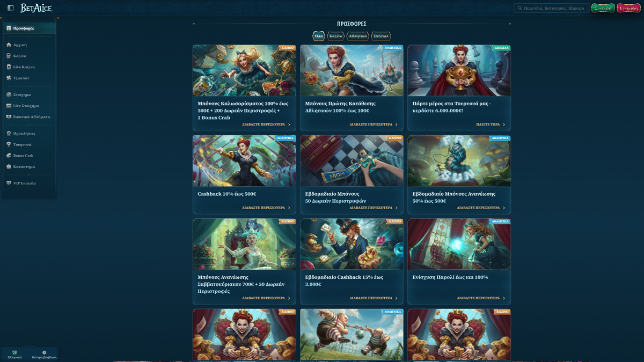Open VIP Επίπεδα diamond icon
Image resolution: width=644 pixels, height=362 pixels.
click(9, 183)
